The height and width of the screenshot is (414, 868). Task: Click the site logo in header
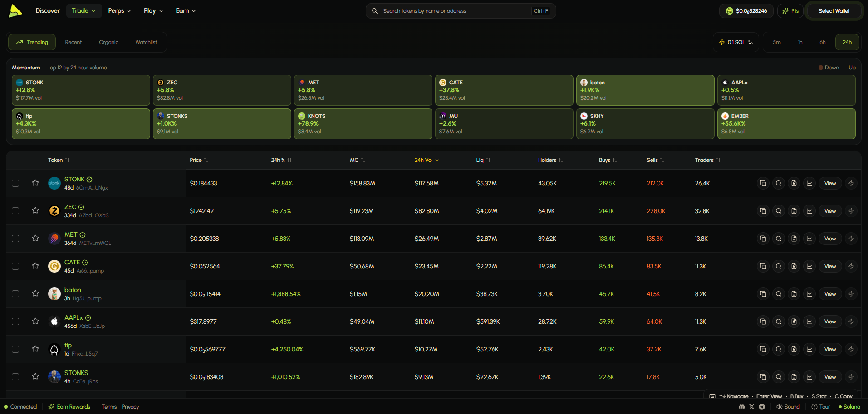click(x=15, y=11)
